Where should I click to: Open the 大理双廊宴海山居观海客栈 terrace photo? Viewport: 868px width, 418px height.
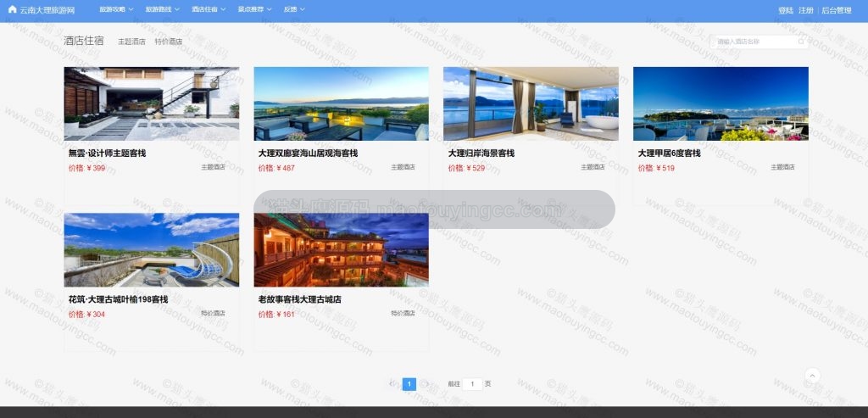tap(341, 103)
